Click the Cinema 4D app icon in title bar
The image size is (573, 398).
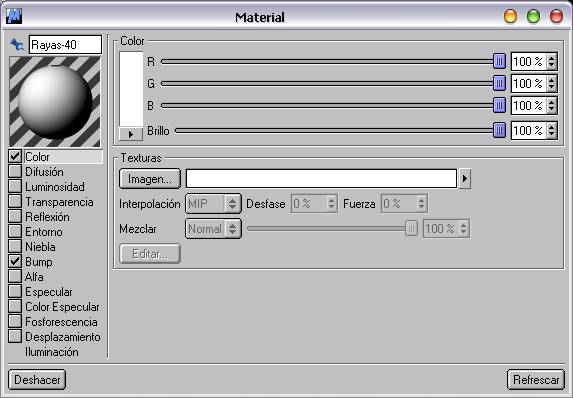[x=14, y=16]
